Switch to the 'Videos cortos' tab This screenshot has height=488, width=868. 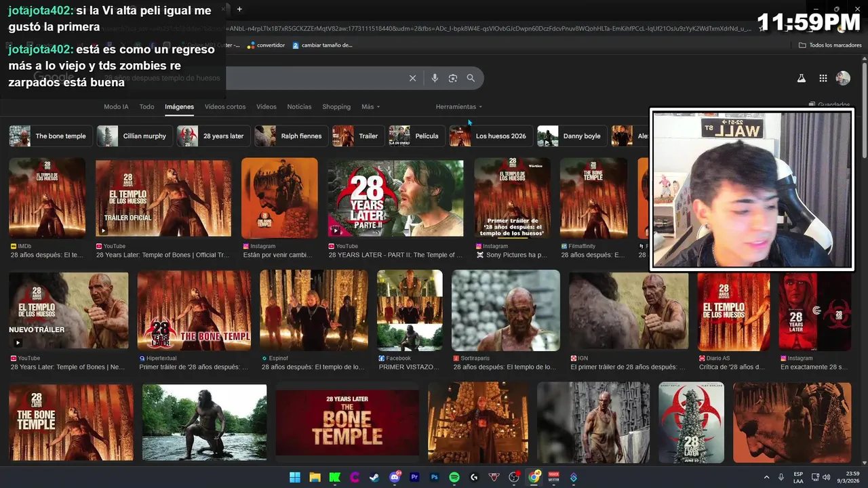tap(225, 107)
